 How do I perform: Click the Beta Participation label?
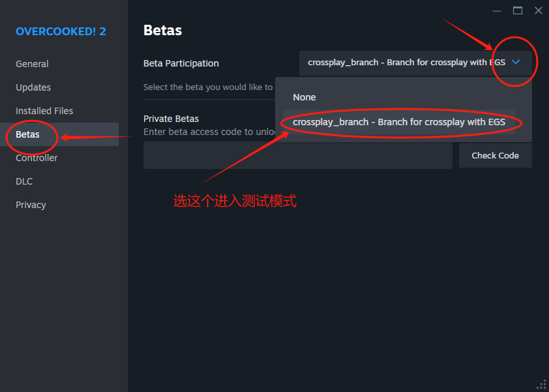pos(181,63)
